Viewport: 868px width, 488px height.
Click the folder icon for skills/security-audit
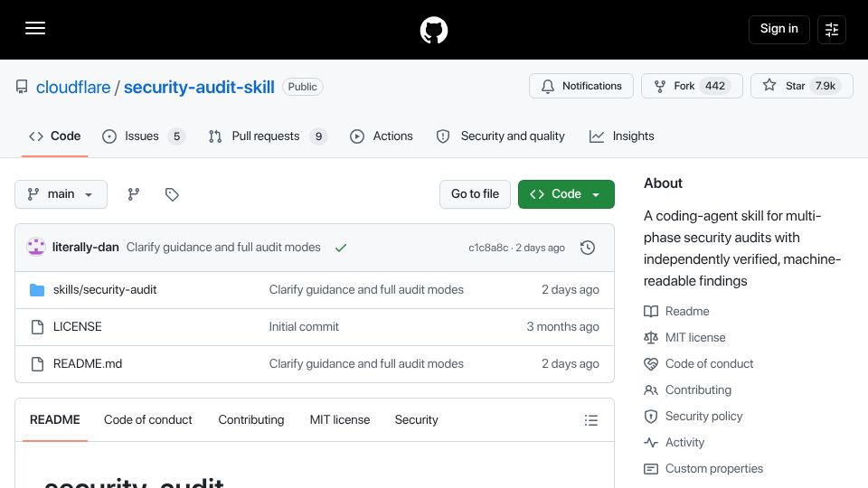pyautogui.click(x=37, y=289)
